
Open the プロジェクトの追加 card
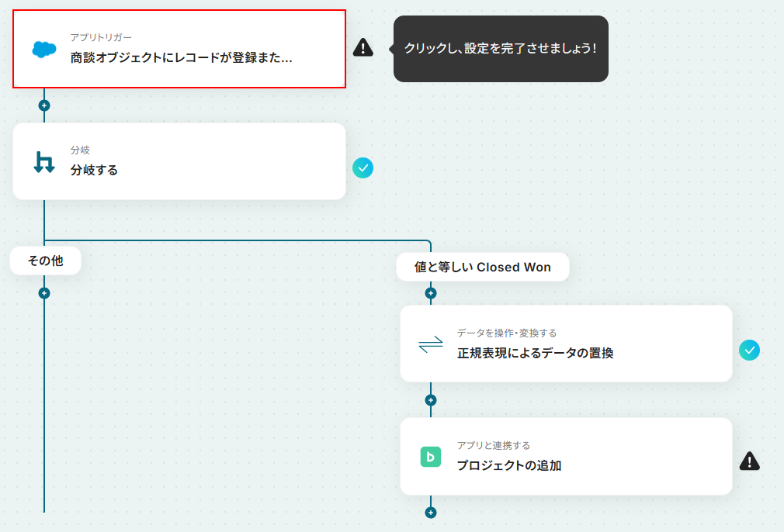[566, 457]
